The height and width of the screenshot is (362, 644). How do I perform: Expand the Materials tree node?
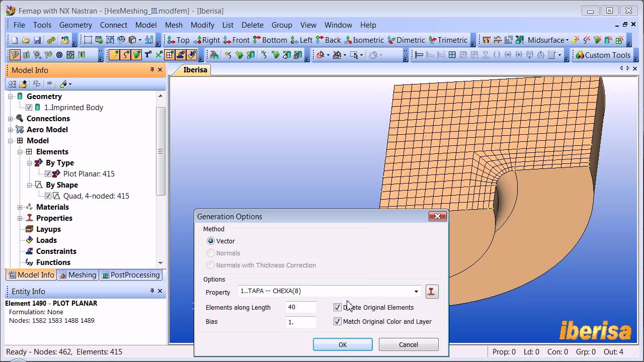[x=20, y=207]
